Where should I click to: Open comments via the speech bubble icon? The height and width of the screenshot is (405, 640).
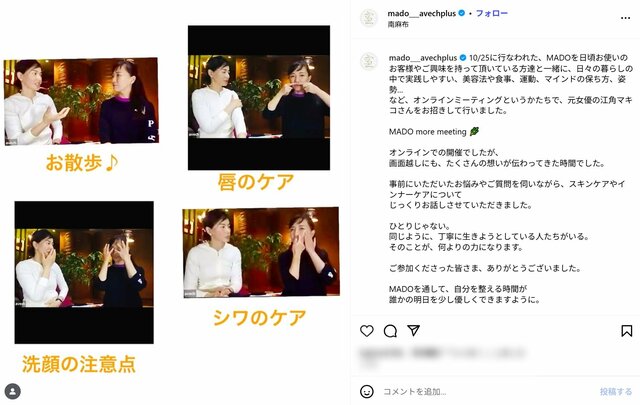[x=390, y=331]
